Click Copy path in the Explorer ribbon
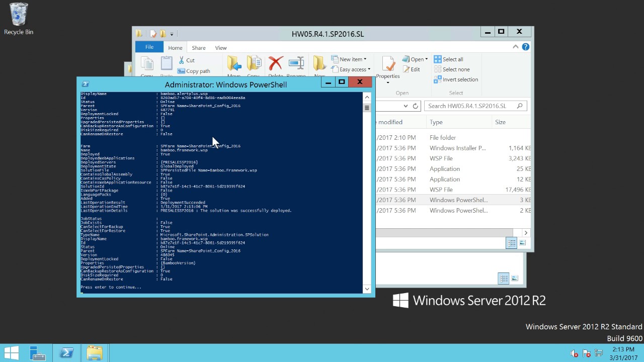This screenshot has height=362, width=644. click(x=194, y=71)
